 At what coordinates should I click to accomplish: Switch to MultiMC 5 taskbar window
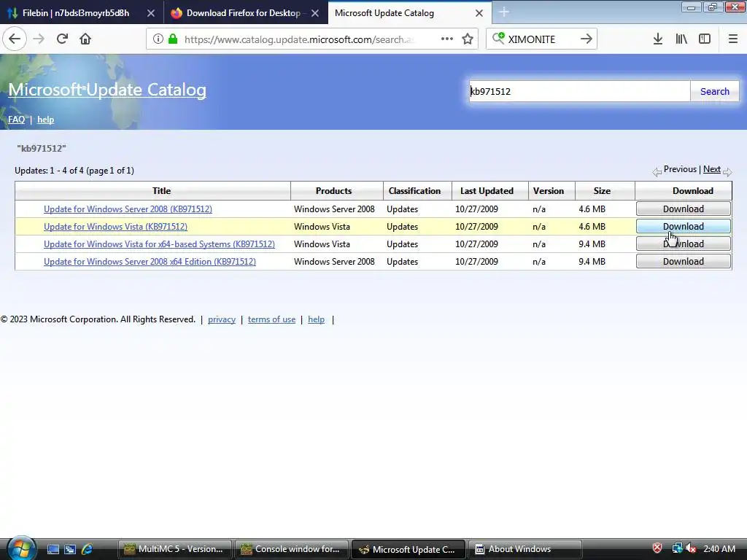point(174,549)
